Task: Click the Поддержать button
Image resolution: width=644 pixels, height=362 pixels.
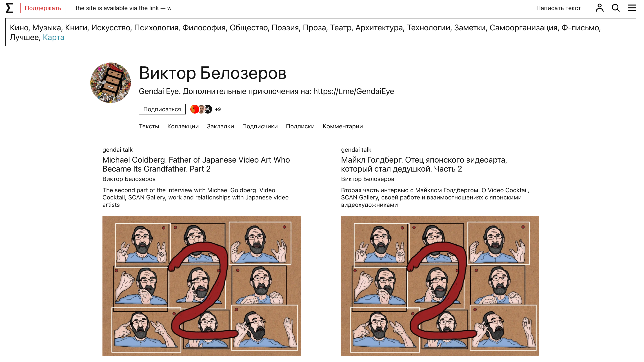Action: pos(43,8)
